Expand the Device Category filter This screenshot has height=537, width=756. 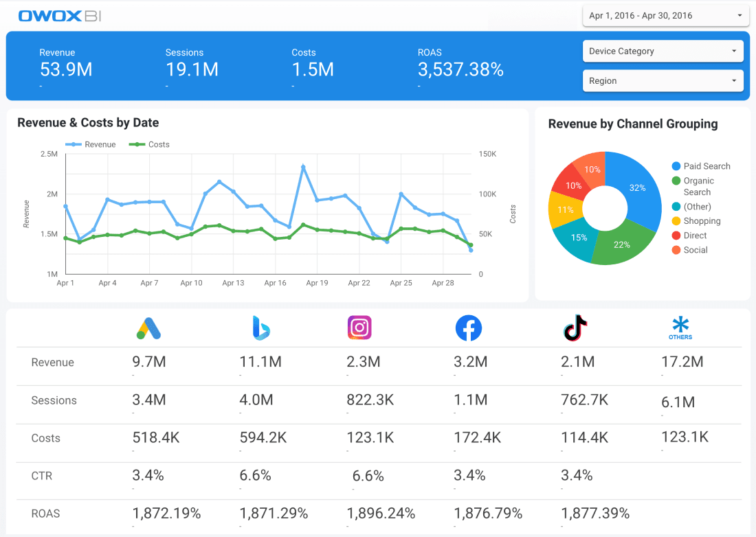(x=663, y=51)
